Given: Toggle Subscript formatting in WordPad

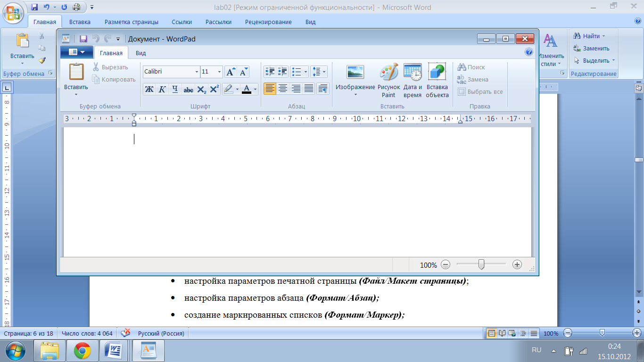Looking at the screenshot, I should point(201,89).
